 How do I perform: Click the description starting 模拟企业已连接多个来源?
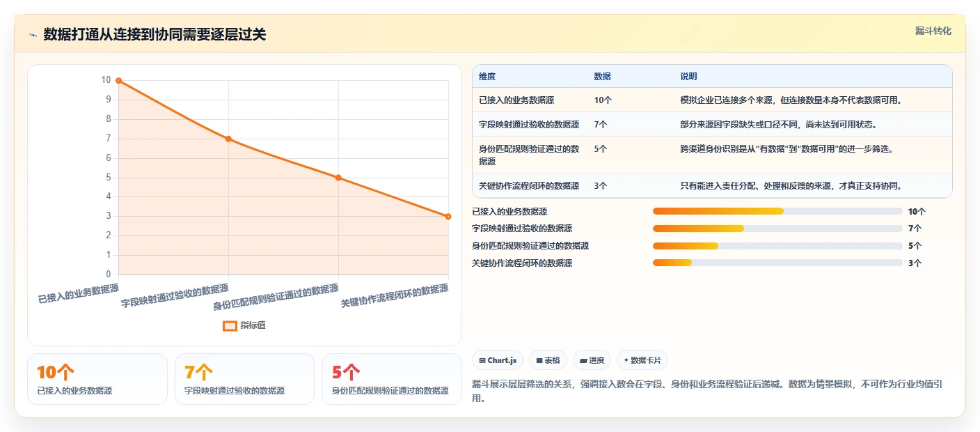(x=791, y=100)
